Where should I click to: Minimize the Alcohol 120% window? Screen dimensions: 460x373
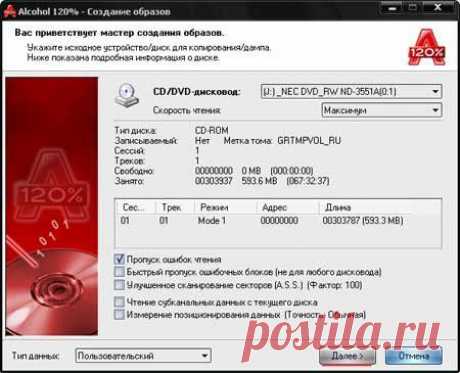[392, 8]
